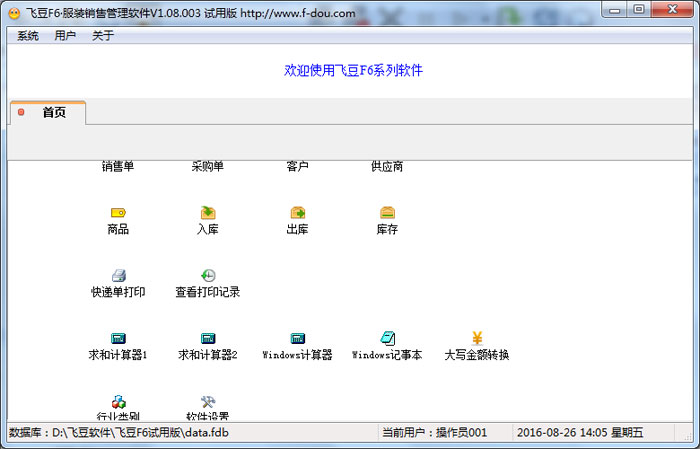The image size is (700, 449).
Task: Open the 库存 (inventory) icon
Action: (x=387, y=212)
